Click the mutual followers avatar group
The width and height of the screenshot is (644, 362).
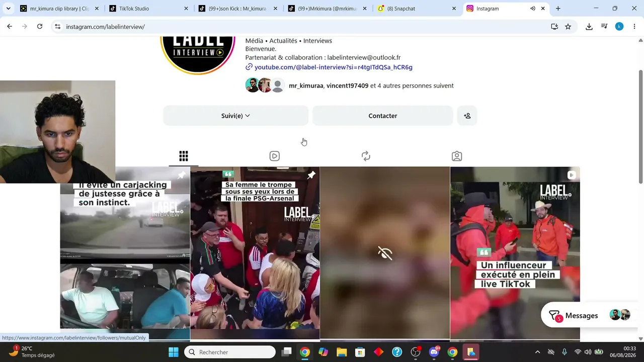pyautogui.click(x=265, y=85)
